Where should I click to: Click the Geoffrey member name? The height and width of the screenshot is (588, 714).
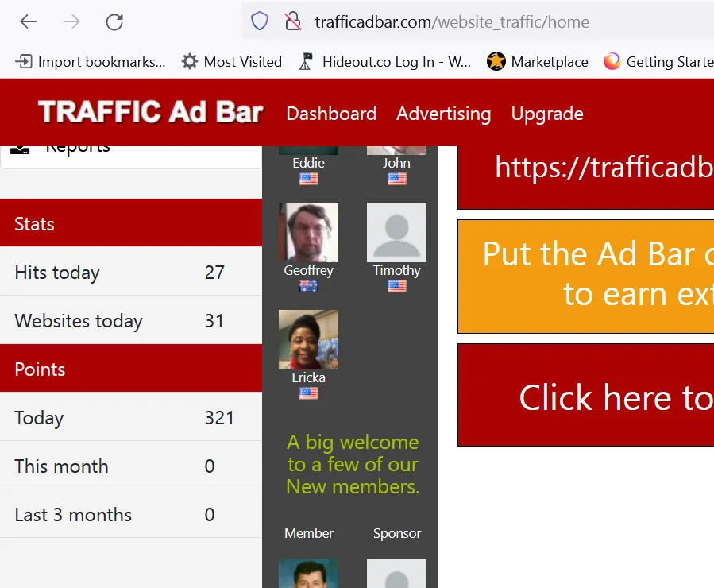point(308,270)
